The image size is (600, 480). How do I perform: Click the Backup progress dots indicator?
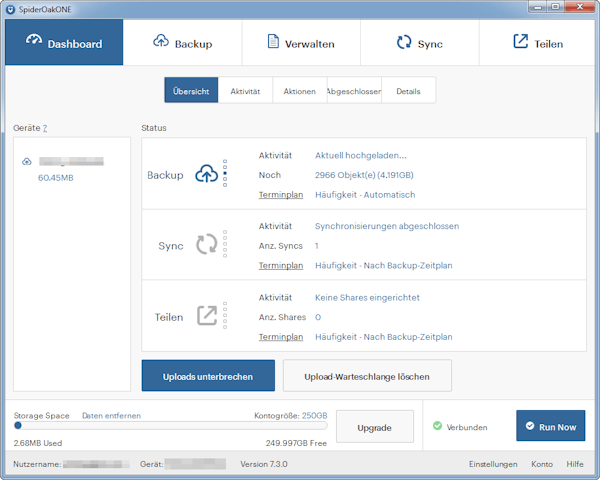(225, 173)
